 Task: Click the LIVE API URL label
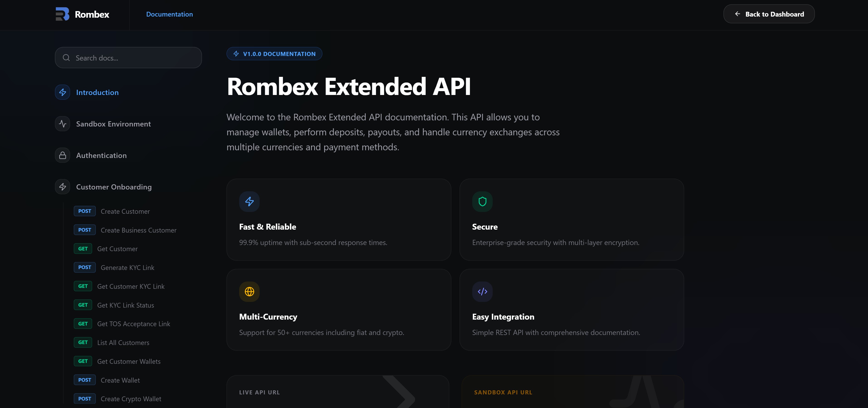[259, 392]
